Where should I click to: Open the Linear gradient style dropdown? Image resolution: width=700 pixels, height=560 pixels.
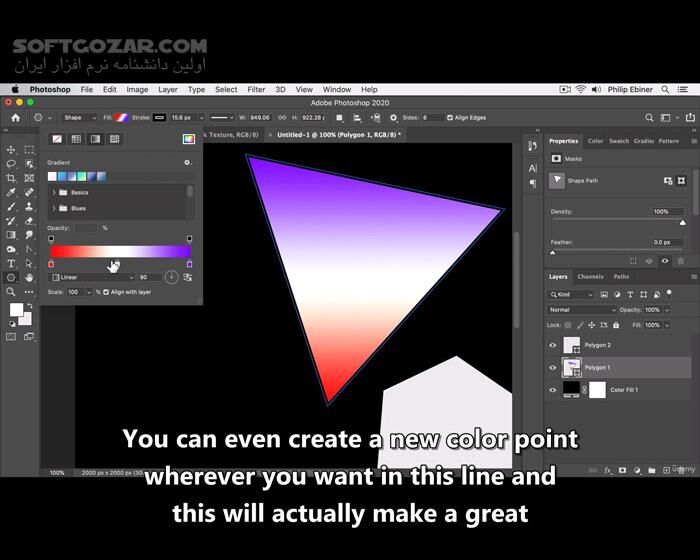[93, 277]
